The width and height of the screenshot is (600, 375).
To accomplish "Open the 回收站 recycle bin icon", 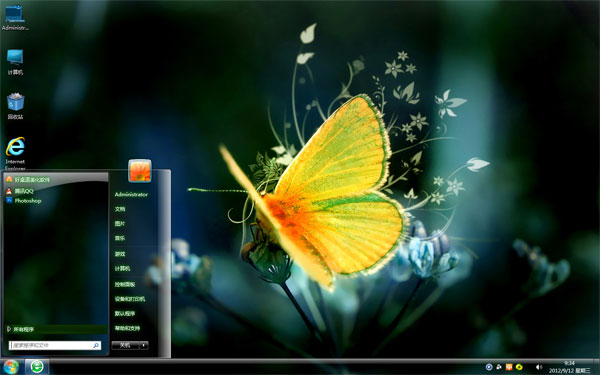I will [15, 106].
